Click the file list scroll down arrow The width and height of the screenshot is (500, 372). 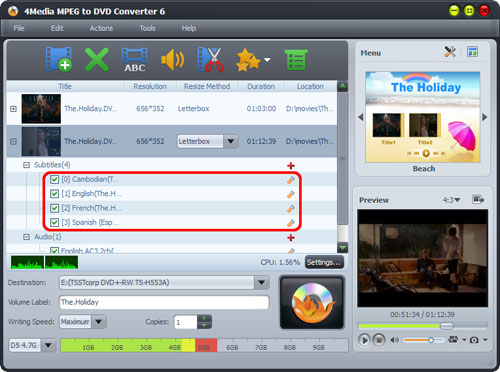(x=342, y=248)
